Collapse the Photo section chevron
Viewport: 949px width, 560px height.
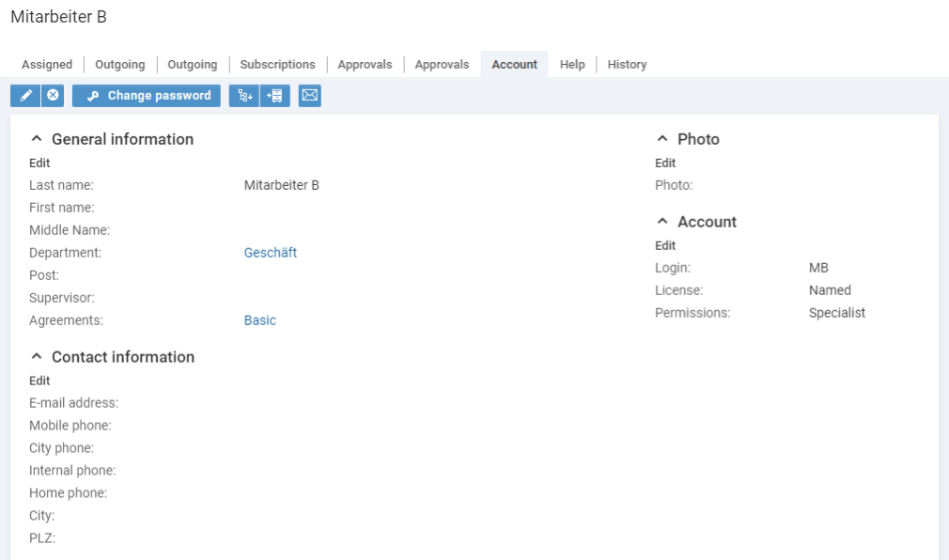tap(662, 140)
